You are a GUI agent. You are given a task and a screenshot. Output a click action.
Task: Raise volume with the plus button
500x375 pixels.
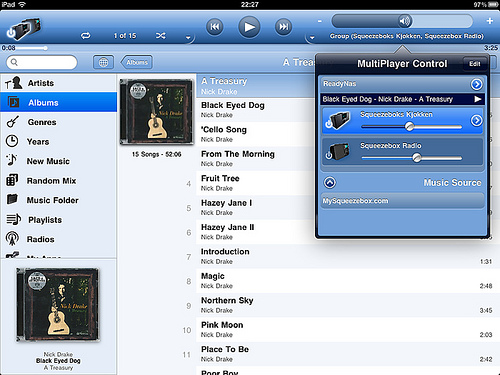pos(489,21)
